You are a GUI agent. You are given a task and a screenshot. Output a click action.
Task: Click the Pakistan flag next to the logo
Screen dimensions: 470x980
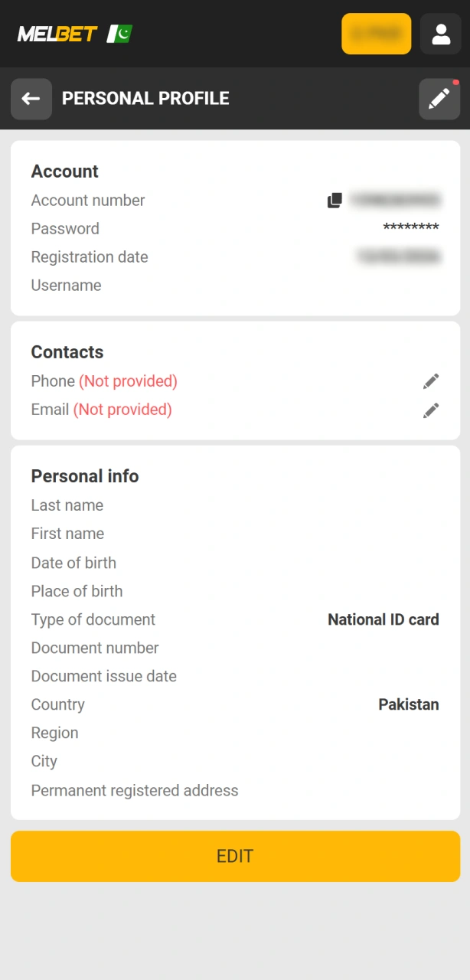click(119, 34)
